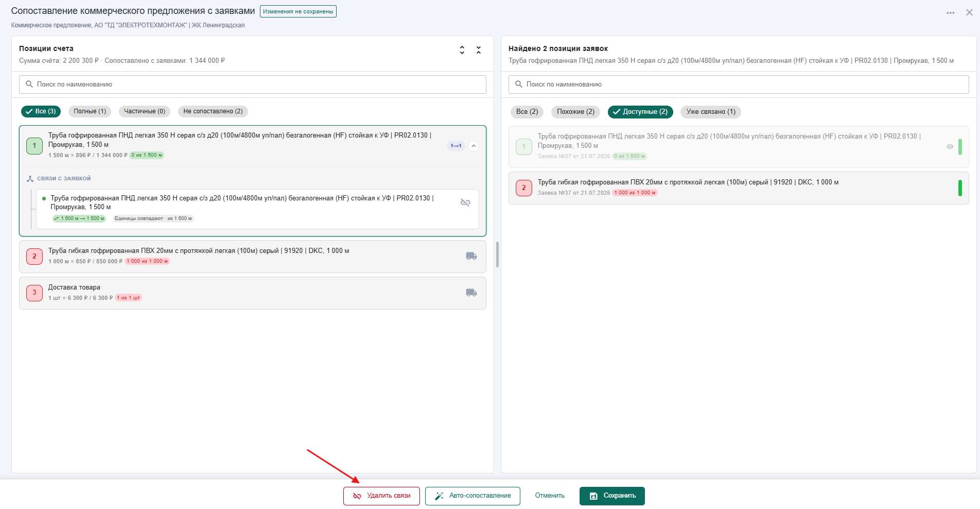
Task: Click Отменить button
Action: (x=550, y=496)
